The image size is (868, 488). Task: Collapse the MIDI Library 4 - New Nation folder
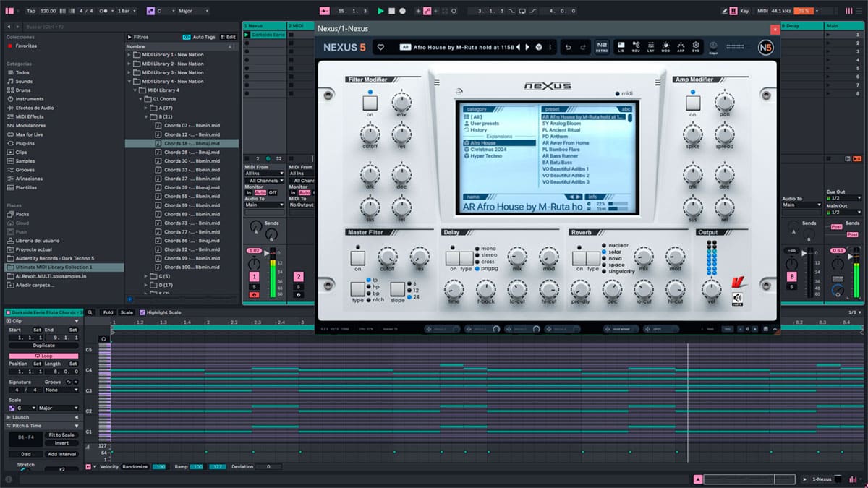tap(129, 82)
